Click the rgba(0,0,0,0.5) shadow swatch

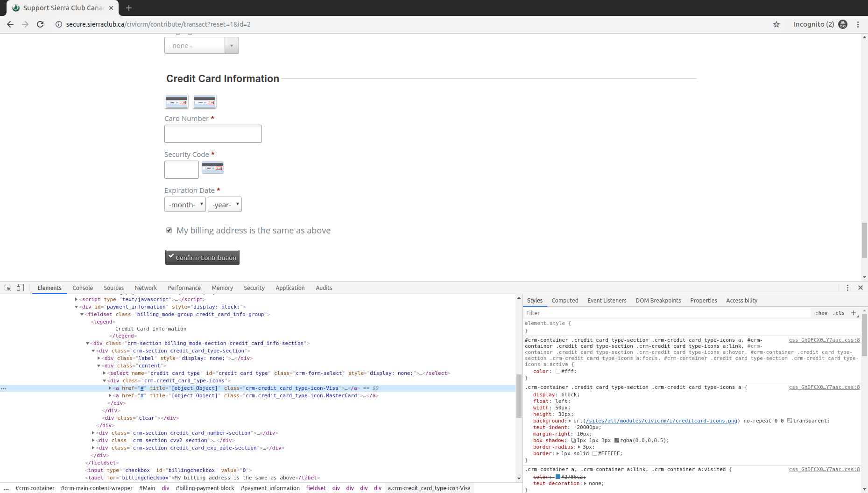pyautogui.click(x=616, y=440)
